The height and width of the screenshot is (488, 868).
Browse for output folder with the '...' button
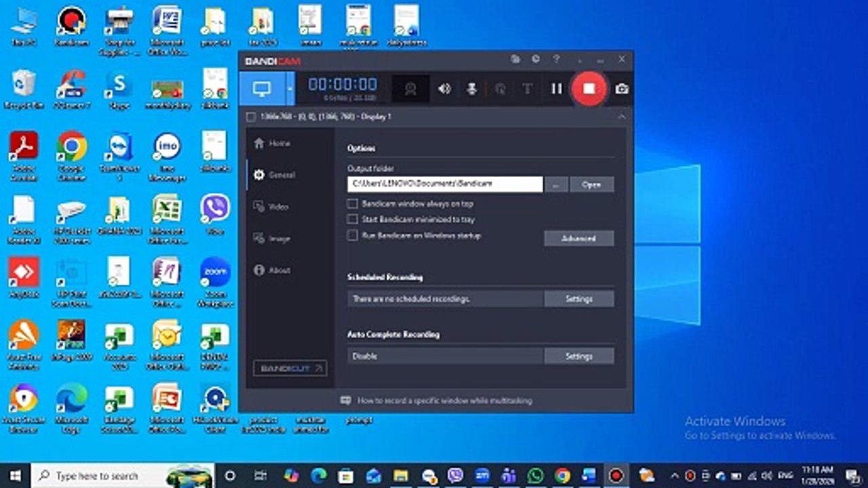tap(556, 184)
